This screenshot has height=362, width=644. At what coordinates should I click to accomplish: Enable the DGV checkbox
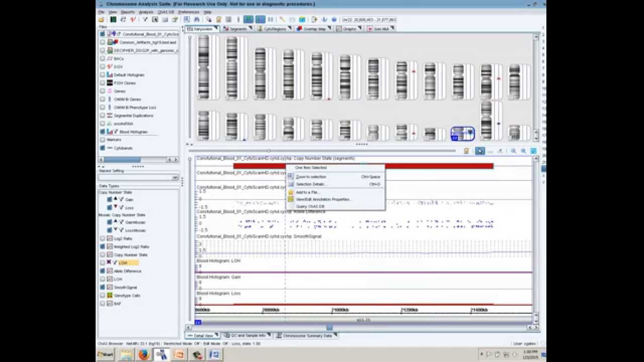(103, 66)
